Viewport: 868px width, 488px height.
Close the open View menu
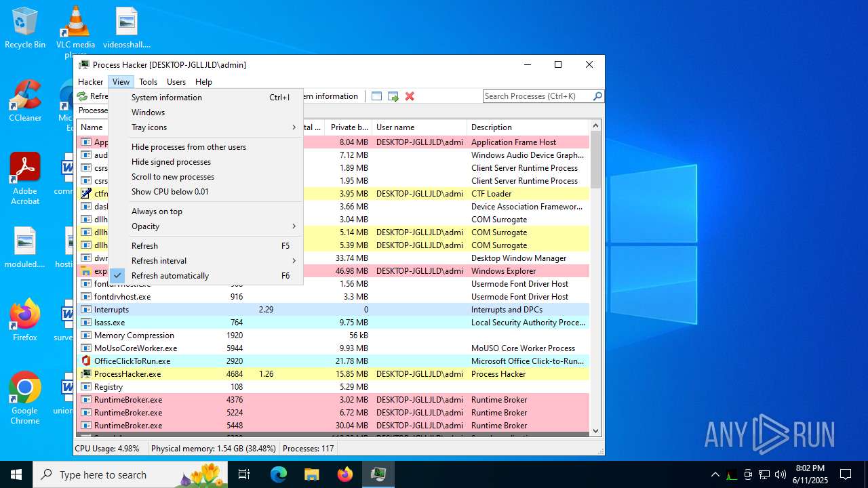pyautogui.click(x=121, y=81)
